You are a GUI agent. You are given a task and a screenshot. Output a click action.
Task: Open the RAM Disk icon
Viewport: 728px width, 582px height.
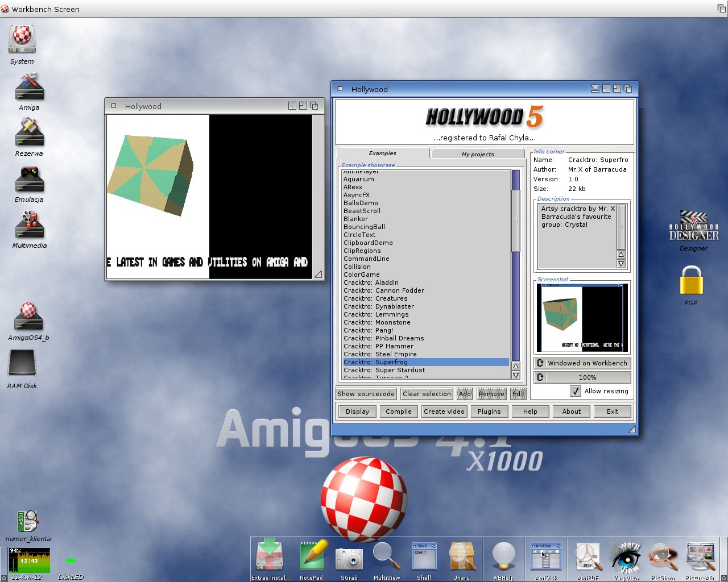(22, 364)
